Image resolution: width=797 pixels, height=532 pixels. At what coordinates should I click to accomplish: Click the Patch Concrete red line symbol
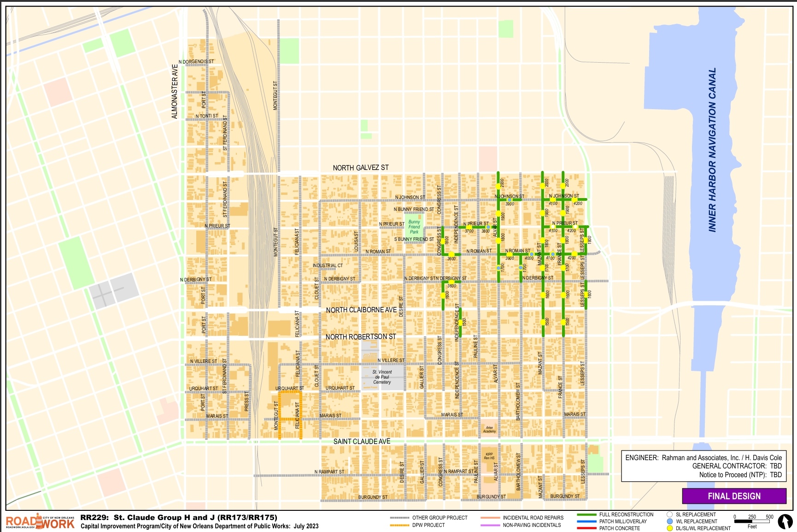coord(586,528)
